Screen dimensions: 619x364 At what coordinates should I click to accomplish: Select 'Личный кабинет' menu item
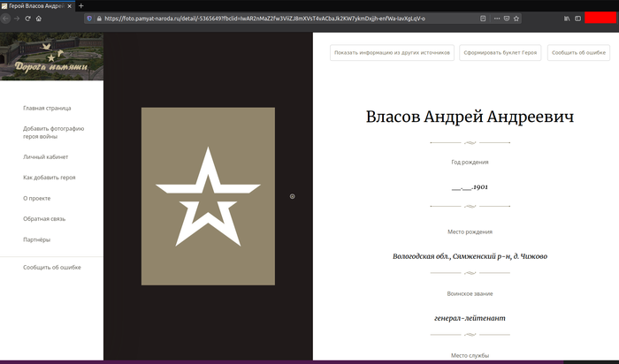click(45, 157)
